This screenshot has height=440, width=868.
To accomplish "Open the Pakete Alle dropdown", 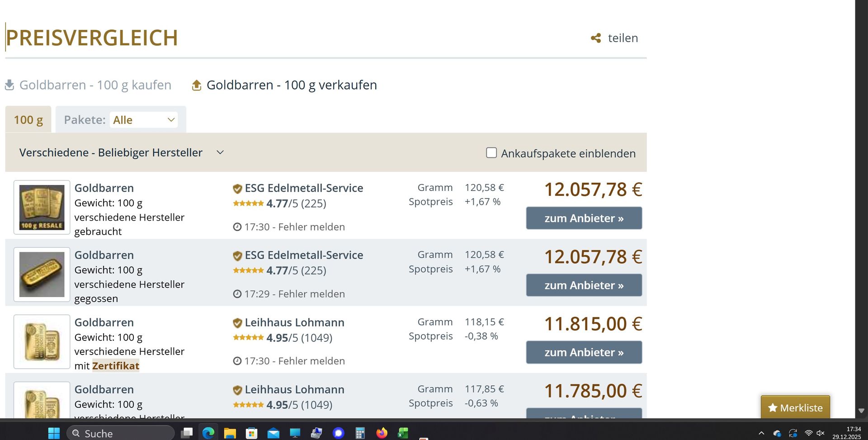I will tap(144, 120).
